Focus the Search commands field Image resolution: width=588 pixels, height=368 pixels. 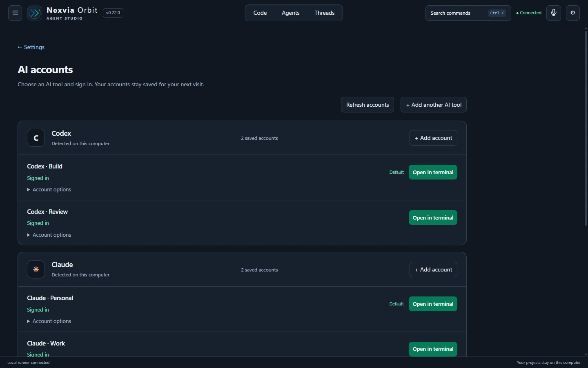(468, 13)
